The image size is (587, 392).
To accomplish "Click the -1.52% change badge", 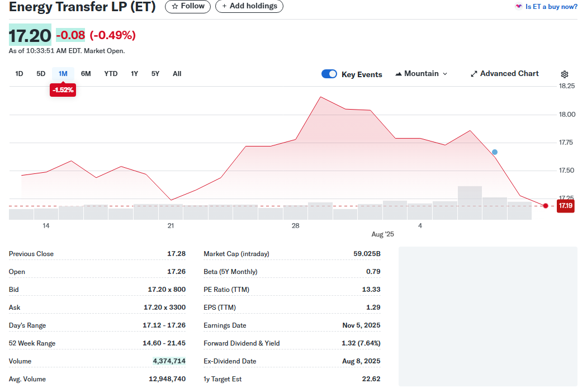I will [63, 90].
